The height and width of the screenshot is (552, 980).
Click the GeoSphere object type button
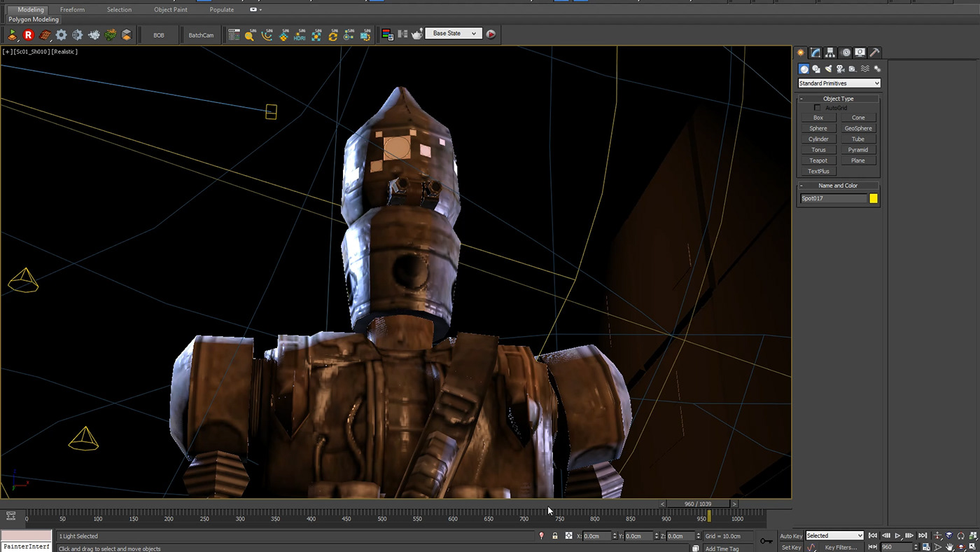858,128
